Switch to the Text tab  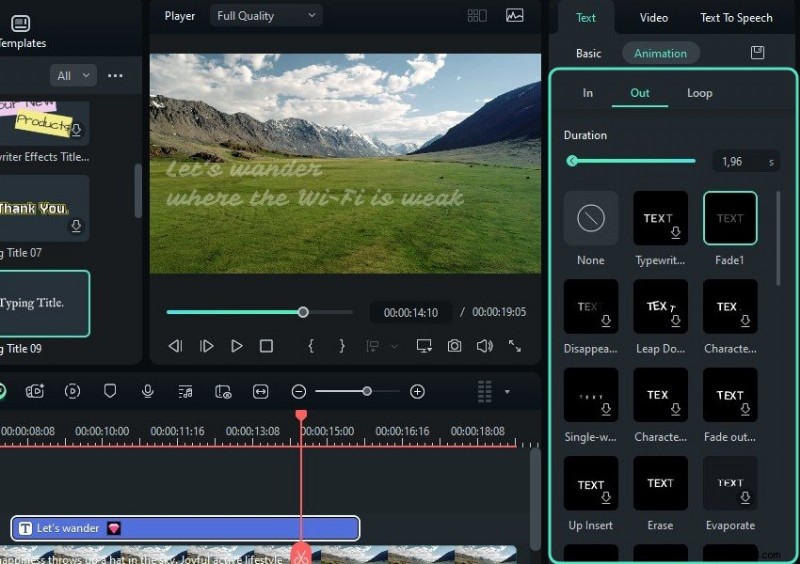point(586,18)
